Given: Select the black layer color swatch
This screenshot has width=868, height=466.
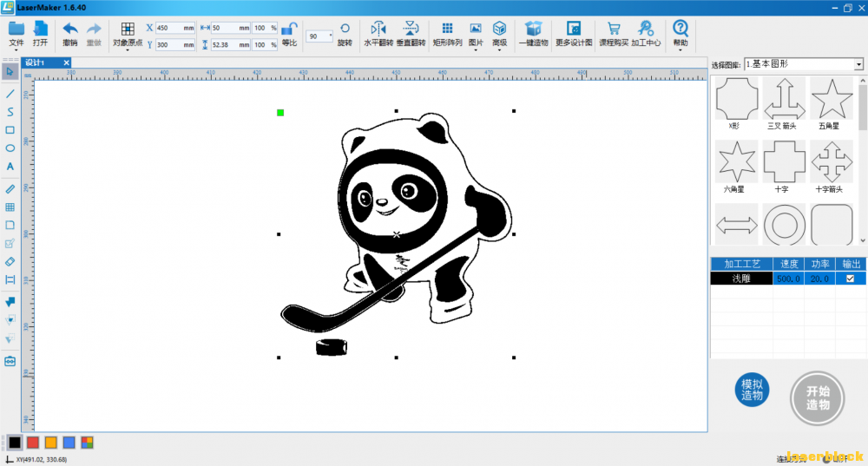Looking at the screenshot, I should click(x=15, y=443).
